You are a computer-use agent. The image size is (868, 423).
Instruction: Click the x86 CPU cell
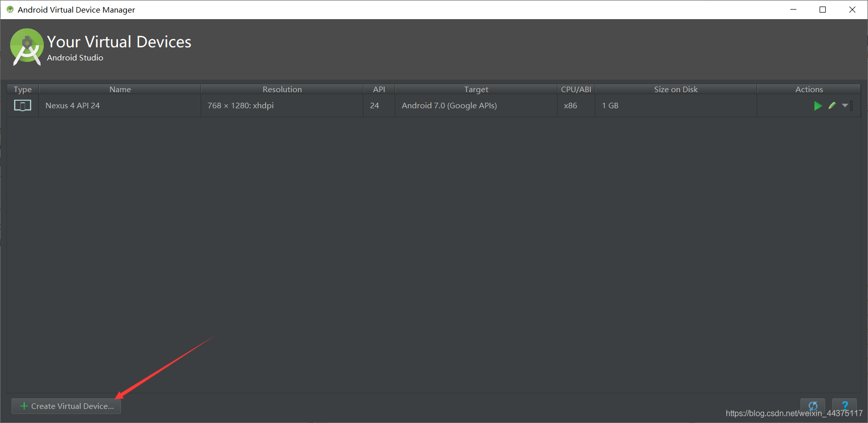coord(576,106)
